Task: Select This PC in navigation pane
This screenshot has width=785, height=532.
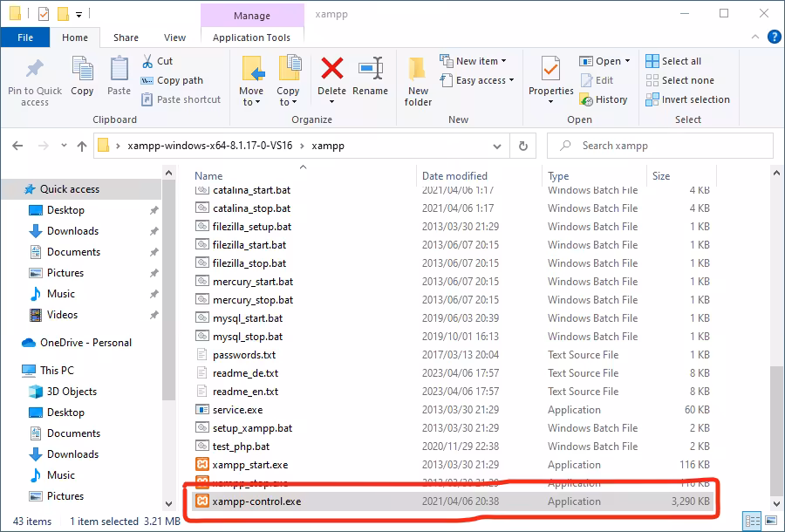Action: pos(57,371)
